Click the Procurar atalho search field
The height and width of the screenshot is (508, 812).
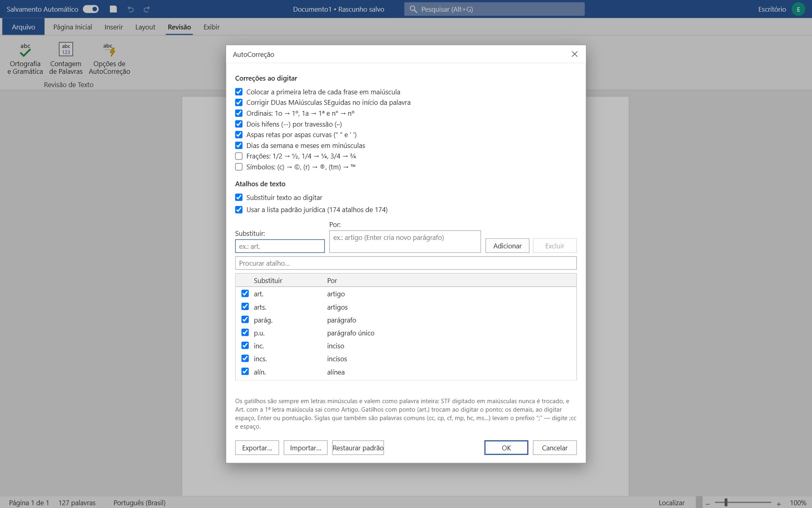[x=406, y=263]
